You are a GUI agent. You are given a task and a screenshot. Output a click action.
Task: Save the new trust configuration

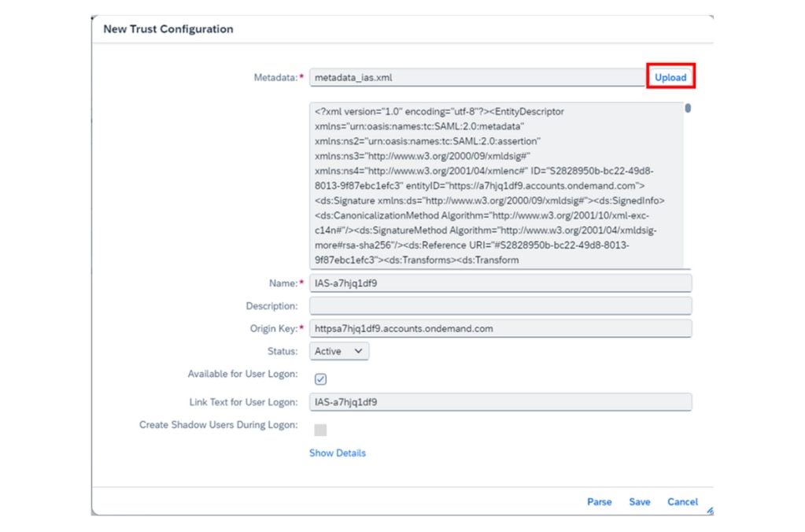639,502
